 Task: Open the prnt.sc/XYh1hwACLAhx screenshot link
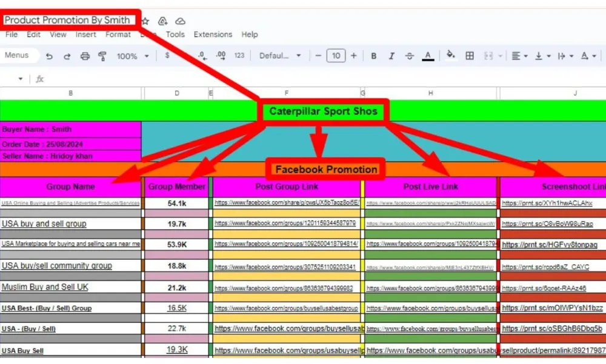(x=547, y=203)
